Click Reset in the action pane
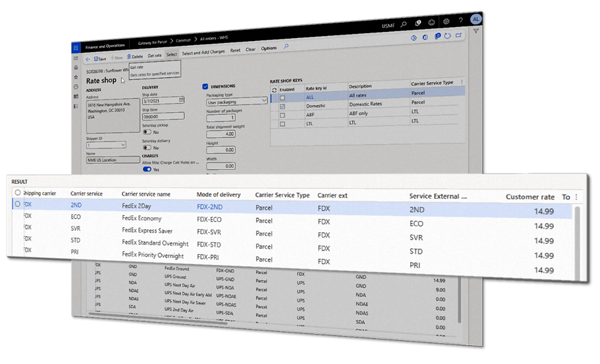The height and width of the screenshot is (364, 600). click(x=235, y=50)
